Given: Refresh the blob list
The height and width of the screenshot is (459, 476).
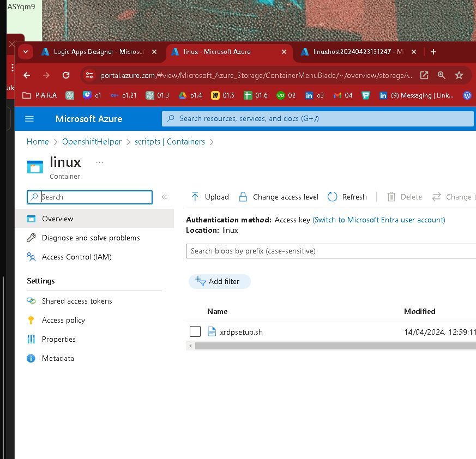Looking at the screenshot, I should 347,197.
